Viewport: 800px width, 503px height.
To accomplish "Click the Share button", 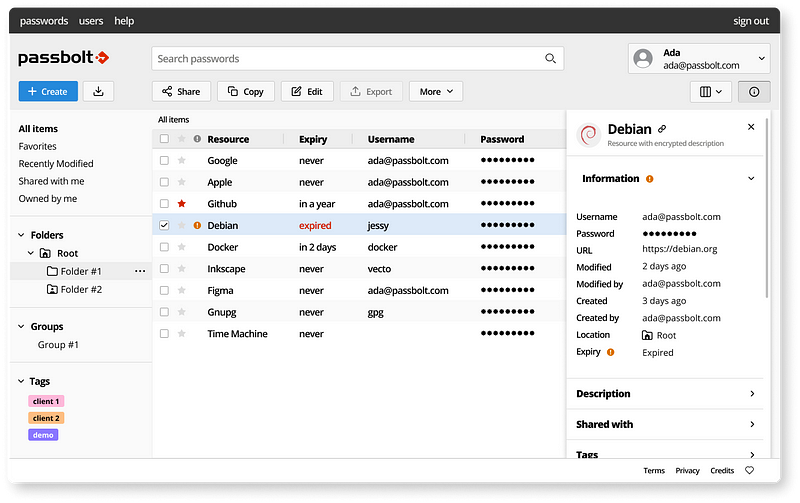I will tap(181, 92).
